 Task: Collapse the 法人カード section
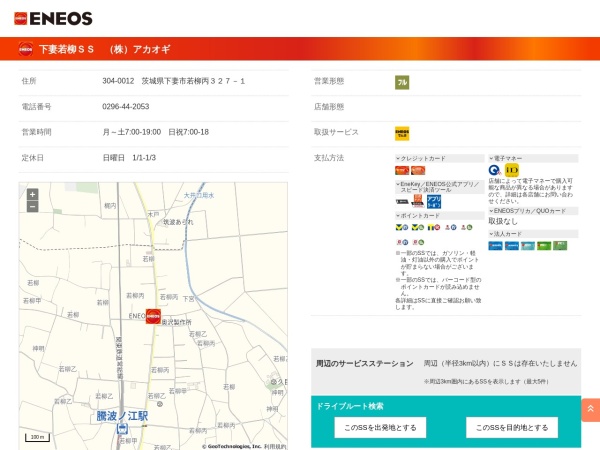[533, 234]
